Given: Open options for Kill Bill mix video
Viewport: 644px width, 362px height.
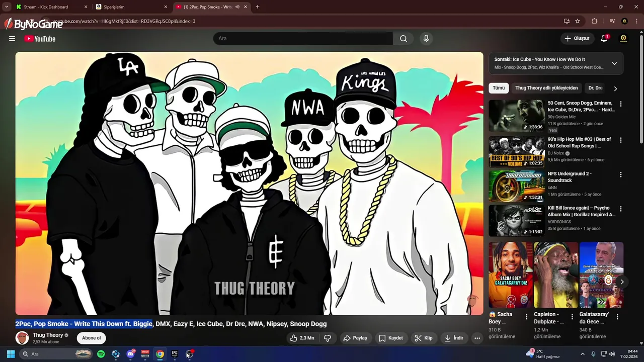Looking at the screenshot, I should pyautogui.click(x=621, y=209).
